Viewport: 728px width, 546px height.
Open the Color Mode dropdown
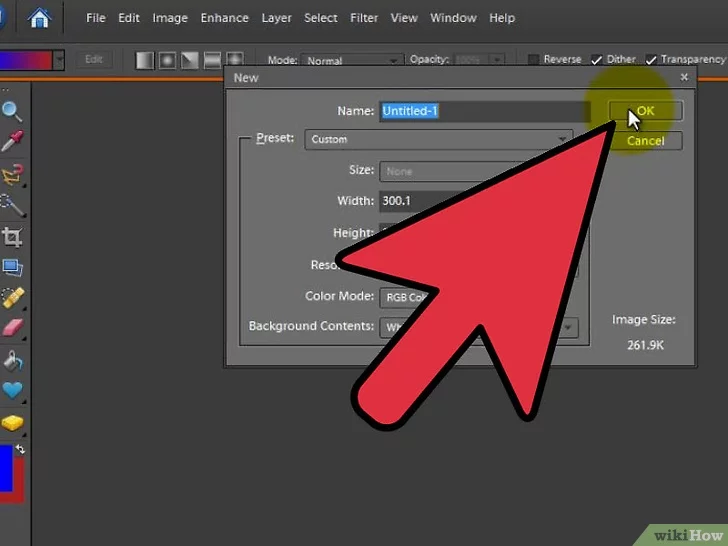tap(479, 297)
